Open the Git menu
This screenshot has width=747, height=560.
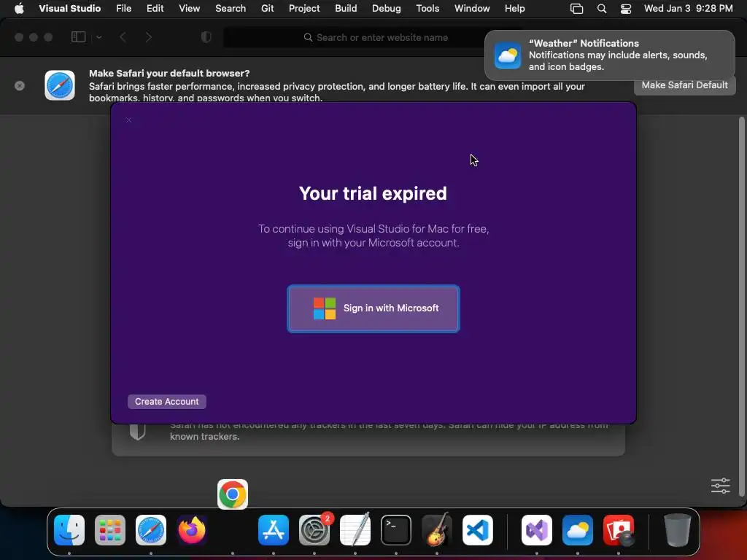coord(267,9)
